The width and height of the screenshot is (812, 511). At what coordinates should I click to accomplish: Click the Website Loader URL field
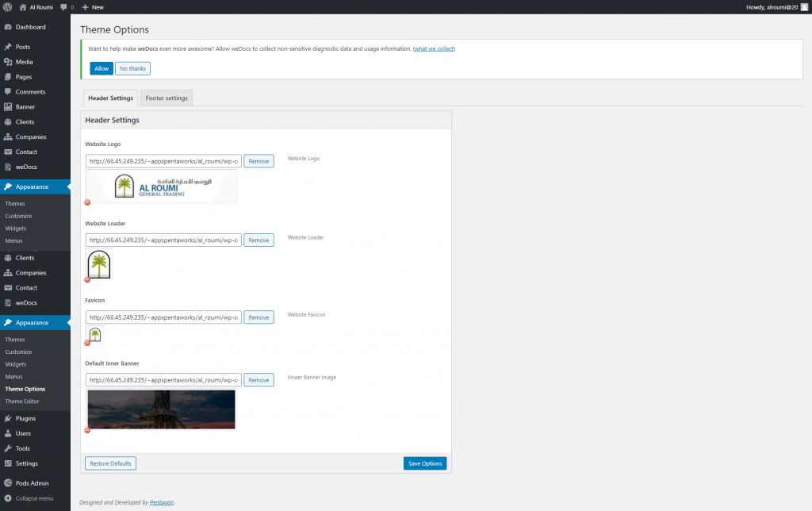point(163,240)
